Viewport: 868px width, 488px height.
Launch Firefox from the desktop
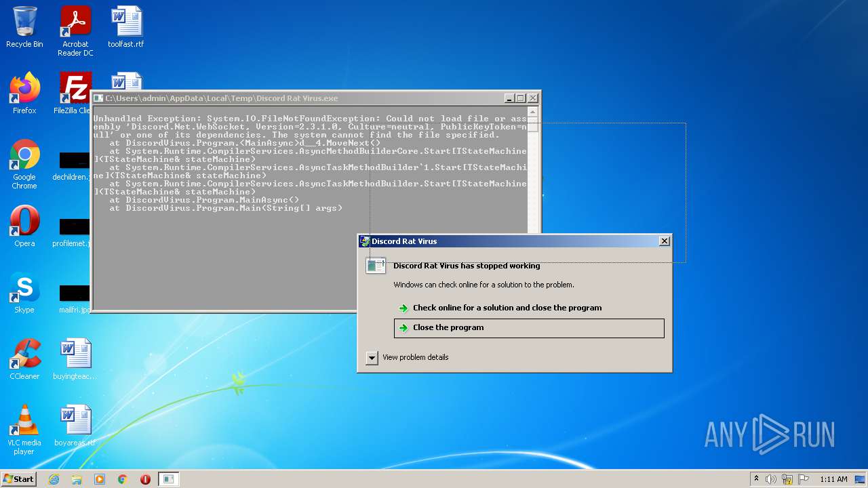pos(24,94)
